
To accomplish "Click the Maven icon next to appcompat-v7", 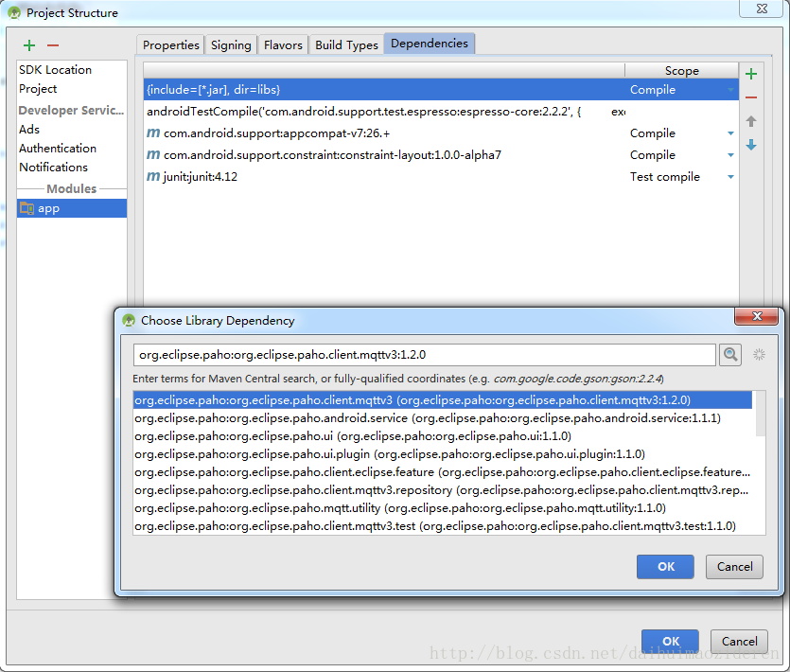I will point(153,133).
